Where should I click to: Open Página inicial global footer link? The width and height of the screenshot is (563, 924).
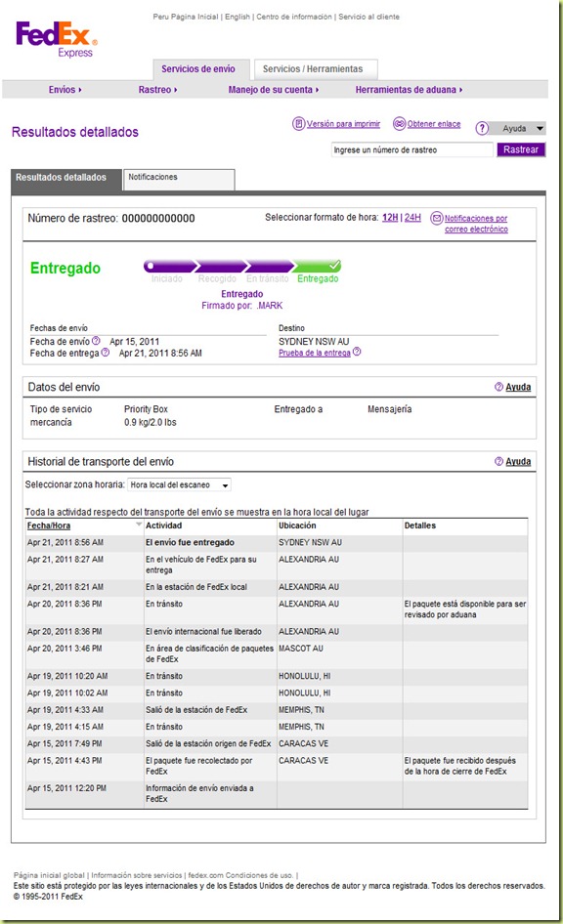[x=49, y=875]
